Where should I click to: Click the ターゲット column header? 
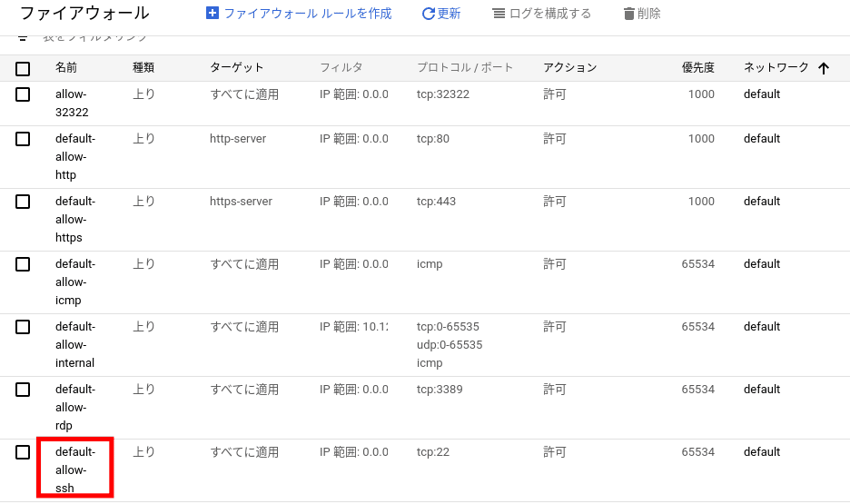[236, 68]
